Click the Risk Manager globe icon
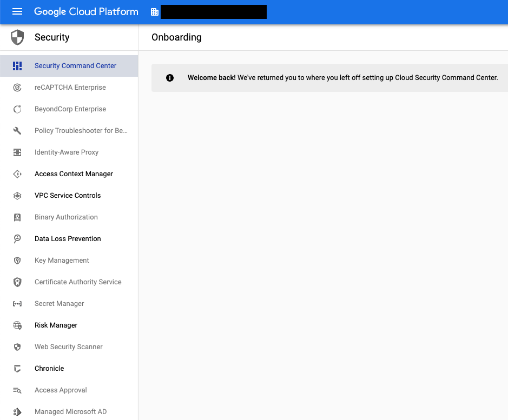This screenshot has width=508, height=420. [x=17, y=325]
